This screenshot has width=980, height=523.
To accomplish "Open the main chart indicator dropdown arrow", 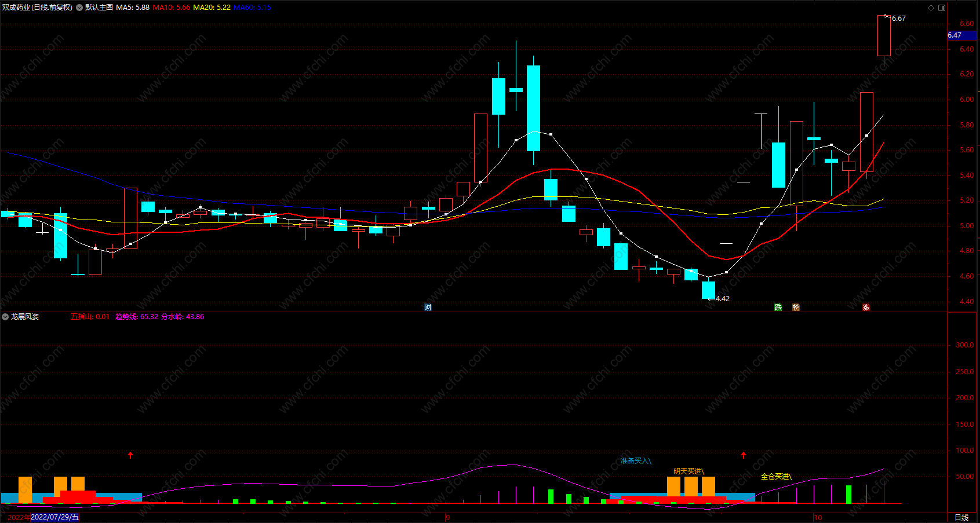I will [79, 8].
